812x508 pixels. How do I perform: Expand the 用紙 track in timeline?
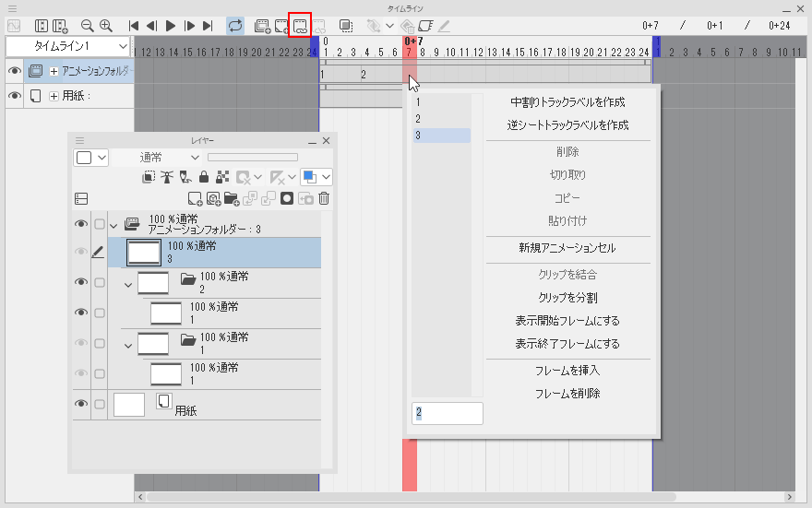[x=54, y=96]
